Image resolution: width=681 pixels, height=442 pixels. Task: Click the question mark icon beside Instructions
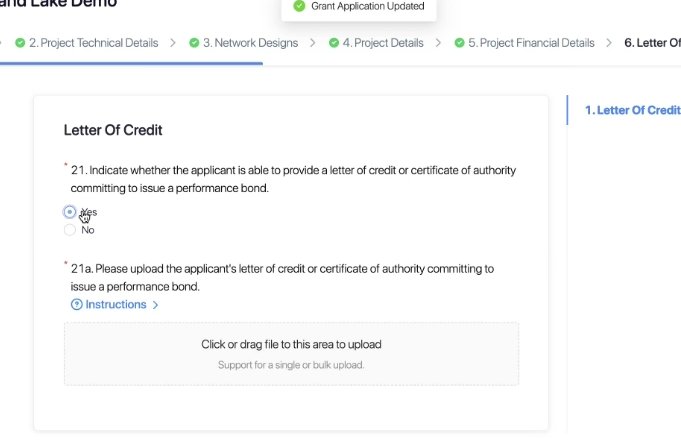[x=76, y=305]
